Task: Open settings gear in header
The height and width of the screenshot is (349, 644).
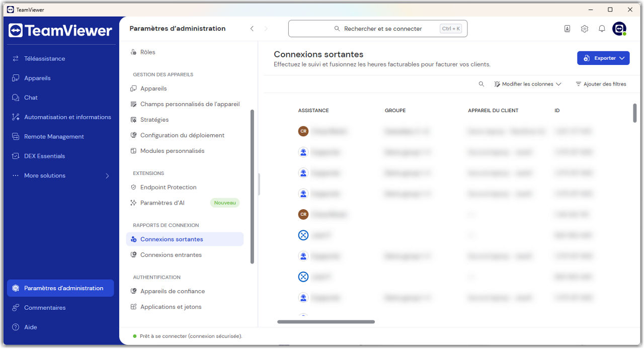Action: click(584, 29)
